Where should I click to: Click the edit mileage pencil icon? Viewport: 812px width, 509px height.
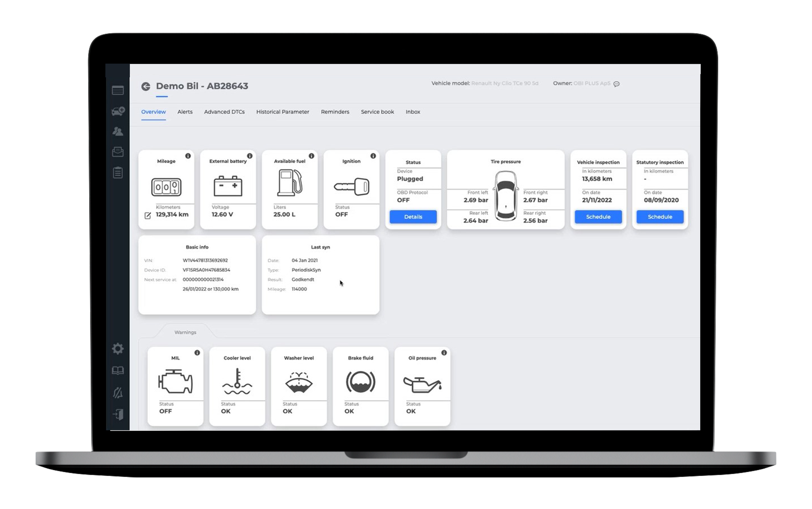(x=148, y=215)
